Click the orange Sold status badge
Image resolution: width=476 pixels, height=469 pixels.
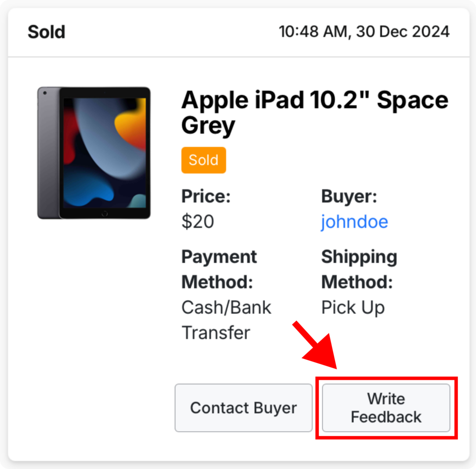204,160
